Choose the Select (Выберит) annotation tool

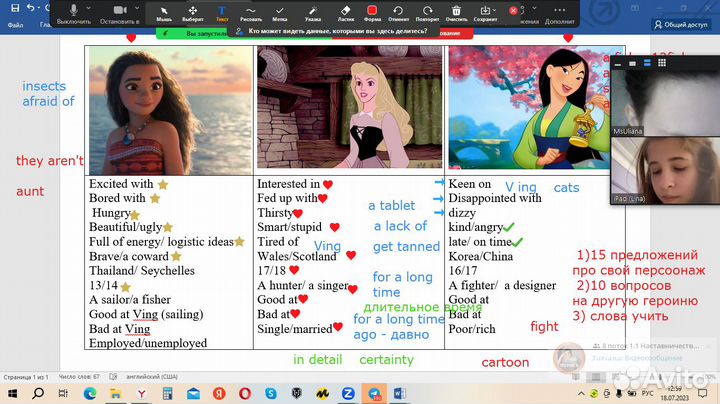(x=192, y=13)
